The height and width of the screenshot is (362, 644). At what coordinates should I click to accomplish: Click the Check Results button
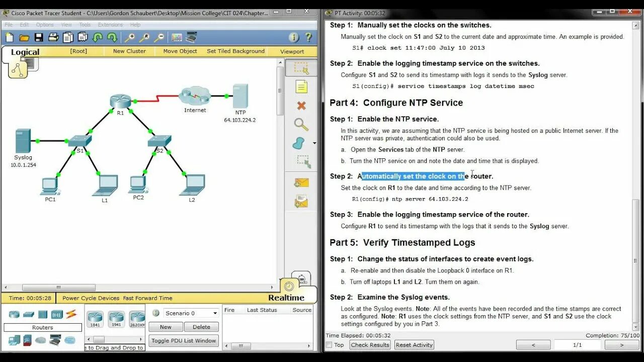370,345
